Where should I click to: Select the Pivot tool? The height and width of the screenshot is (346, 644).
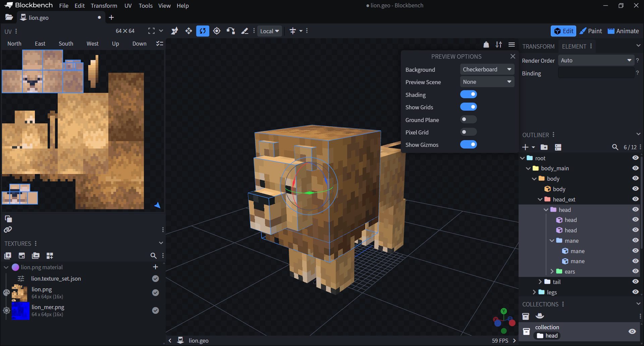[x=217, y=31]
